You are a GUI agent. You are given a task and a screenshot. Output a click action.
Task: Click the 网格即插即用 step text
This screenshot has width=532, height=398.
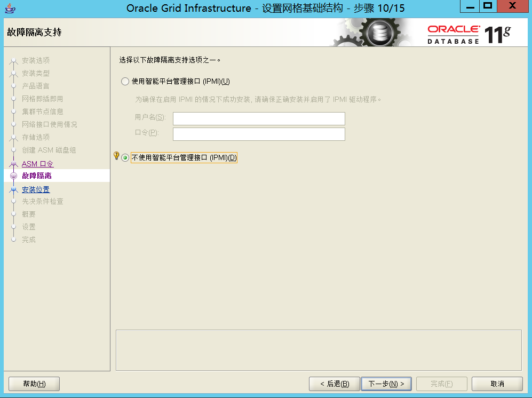[42, 99]
